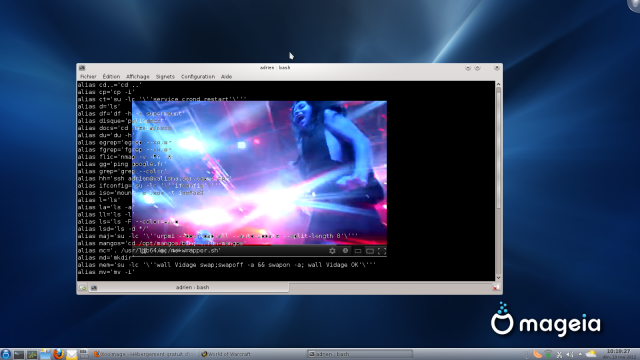Image resolution: width=640 pixels, height=360 pixels.
Task: Launch Firefox from the taskbar
Action: [x=58, y=354]
